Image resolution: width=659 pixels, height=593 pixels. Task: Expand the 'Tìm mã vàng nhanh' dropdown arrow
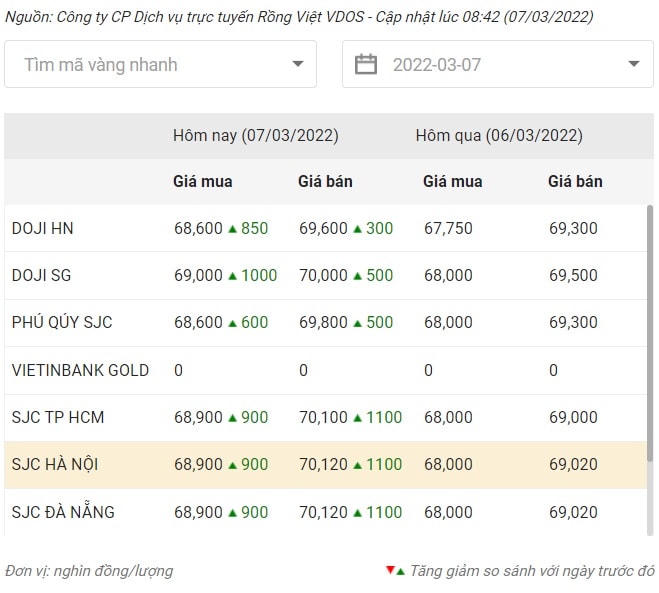point(298,64)
